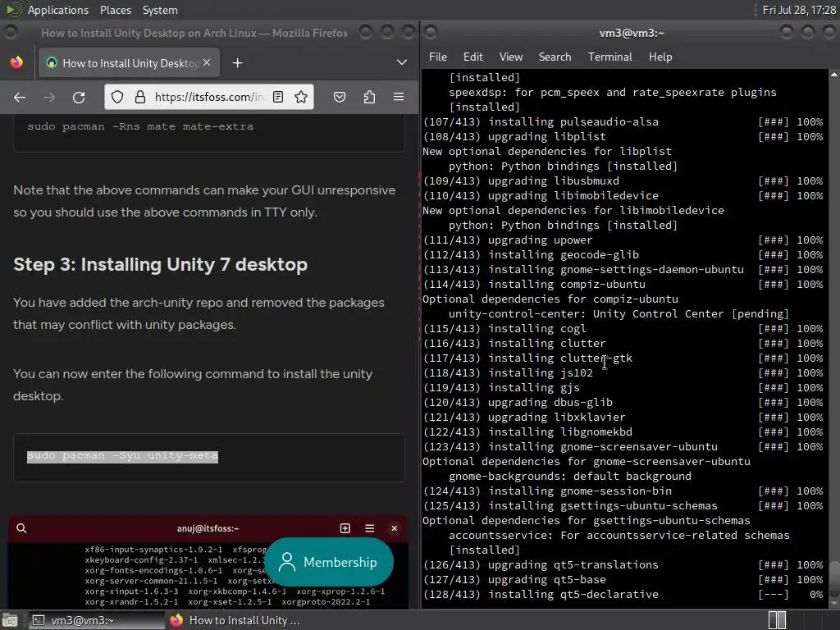This screenshot has height=630, width=840.
Task: List all tabs dropdown arrow
Action: click(402, 62)
